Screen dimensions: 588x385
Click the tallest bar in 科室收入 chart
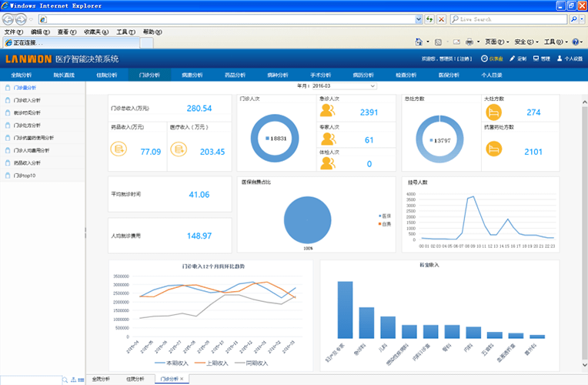click(x=345, y=310)
